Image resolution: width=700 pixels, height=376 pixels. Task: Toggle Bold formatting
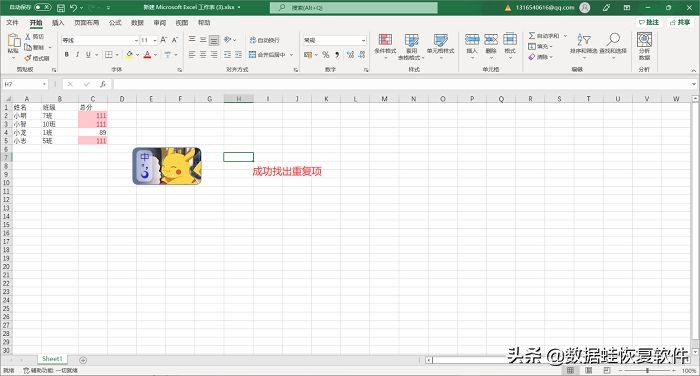point(67,54)
